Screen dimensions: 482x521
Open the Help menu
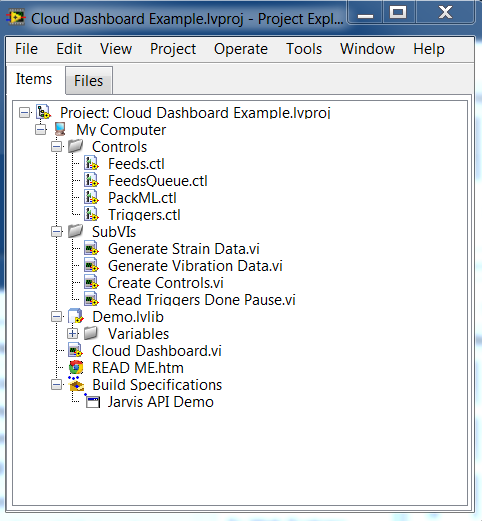pyautogui.click(x=429, y=49)
